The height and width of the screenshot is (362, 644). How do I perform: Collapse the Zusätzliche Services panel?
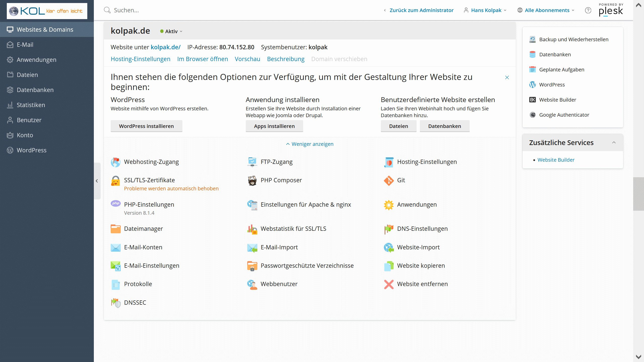[614, 143]
